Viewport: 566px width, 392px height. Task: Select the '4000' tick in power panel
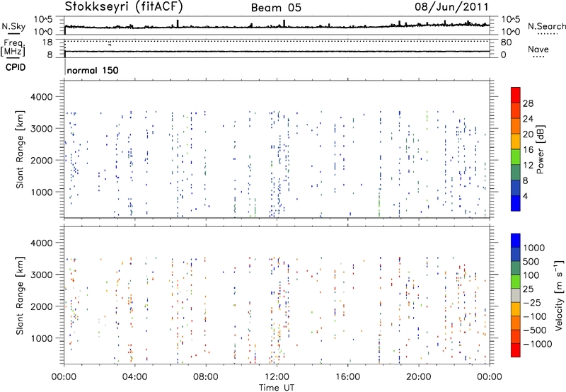tap(42, 97)
